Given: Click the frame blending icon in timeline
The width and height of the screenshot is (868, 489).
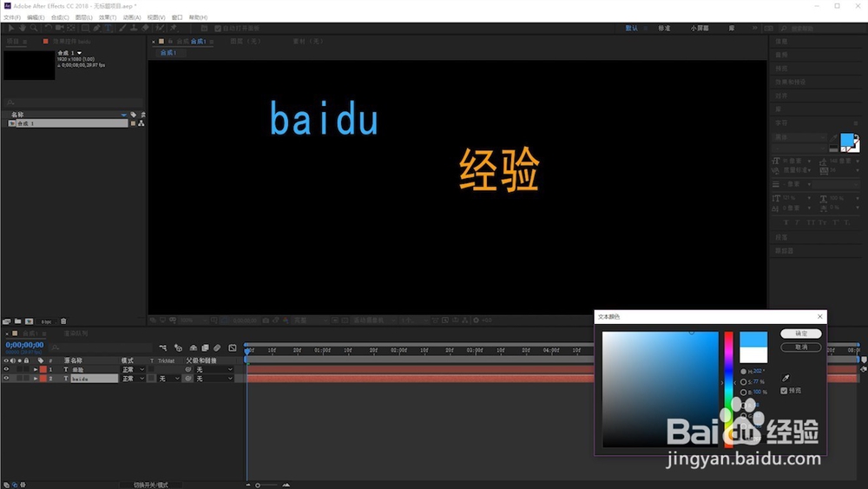Looking at the screenshot, I should [x=205, y=347].
